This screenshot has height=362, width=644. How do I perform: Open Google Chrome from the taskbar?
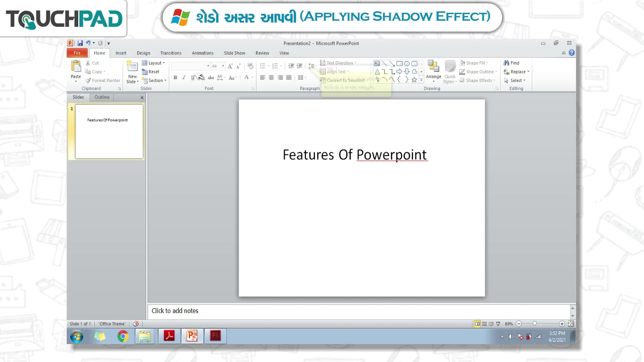[x=123, y=336]
